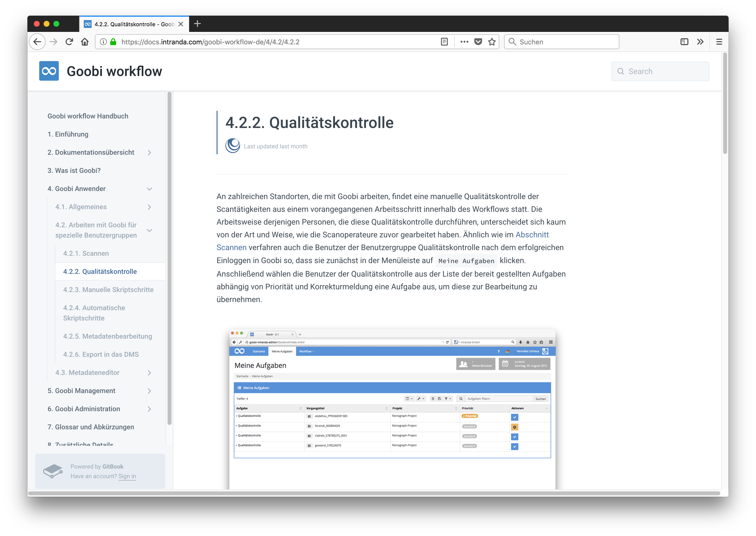Viewport: 756px width, 536px height.
Task: Collapse 4. Goobi Anwender chevron
Action: click(149, 189)
